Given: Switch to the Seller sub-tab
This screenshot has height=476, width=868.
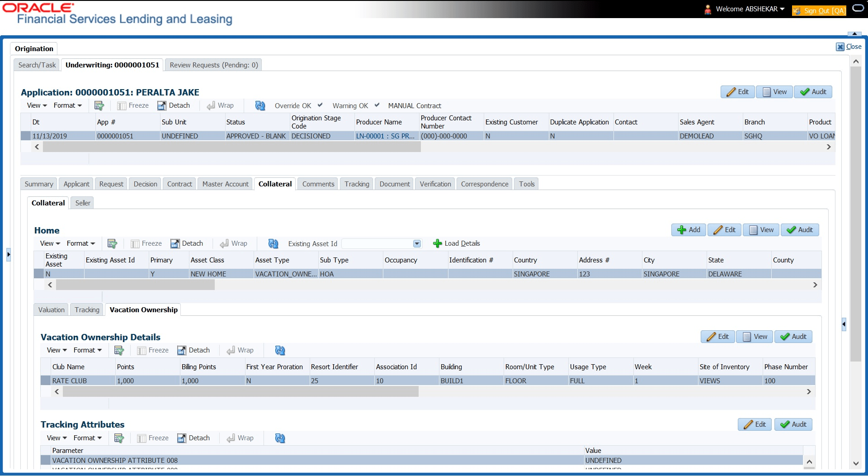Looking at the screenshot, I should tap(83, 203).
